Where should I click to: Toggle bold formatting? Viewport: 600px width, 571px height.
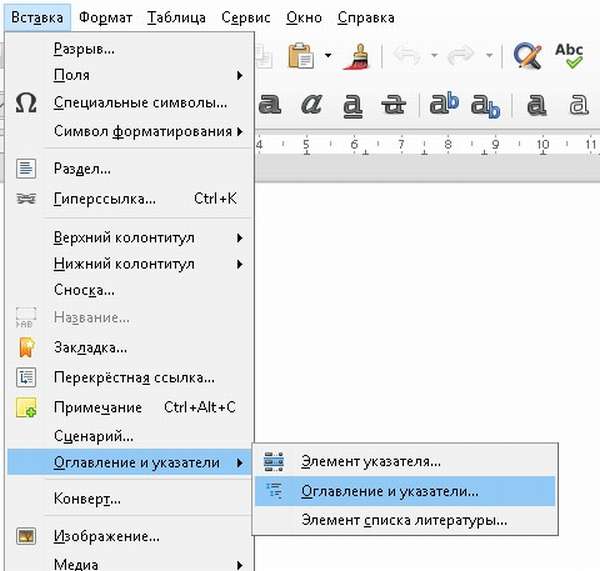(270, 104)
